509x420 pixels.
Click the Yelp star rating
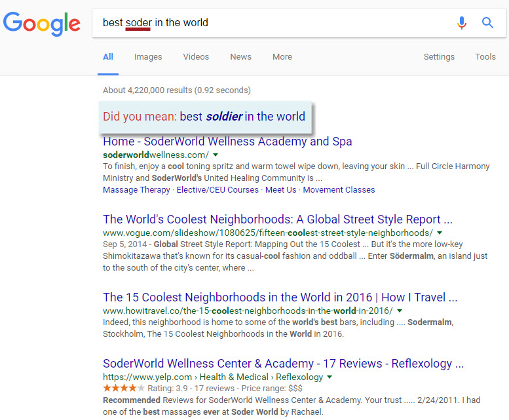(123, 389)
